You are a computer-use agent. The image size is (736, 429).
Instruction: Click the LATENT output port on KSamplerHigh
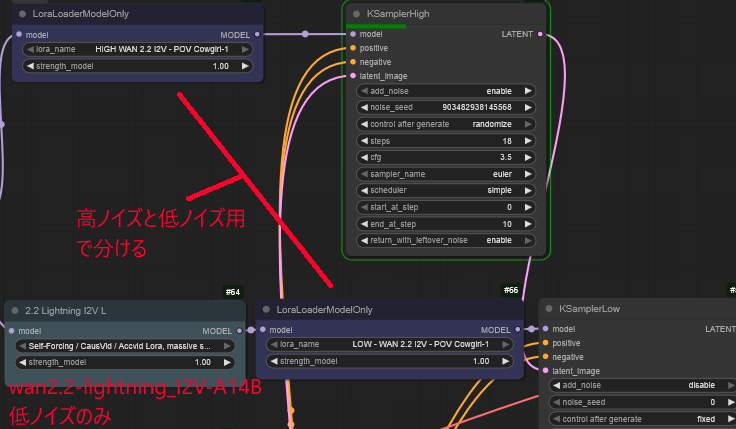[x=540, y=34]
